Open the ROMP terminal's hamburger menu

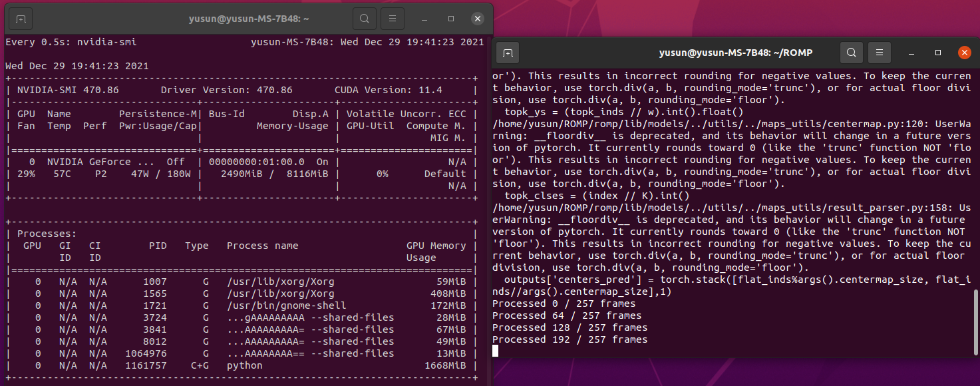[x=880, y=52]
